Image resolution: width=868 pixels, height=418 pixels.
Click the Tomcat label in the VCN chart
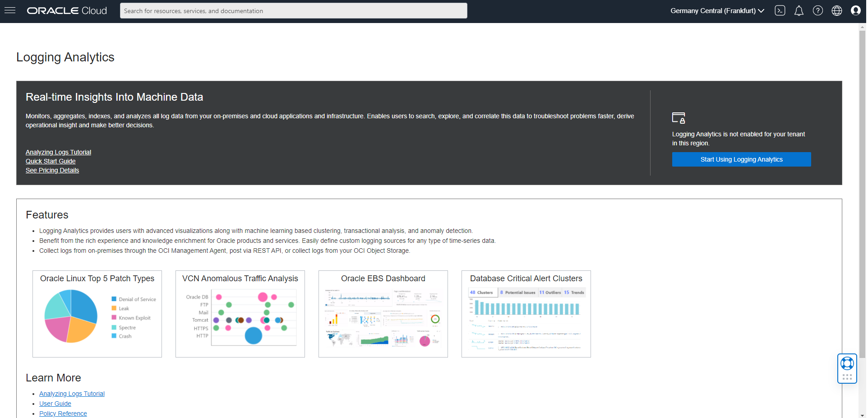click(x=200, y=320)
